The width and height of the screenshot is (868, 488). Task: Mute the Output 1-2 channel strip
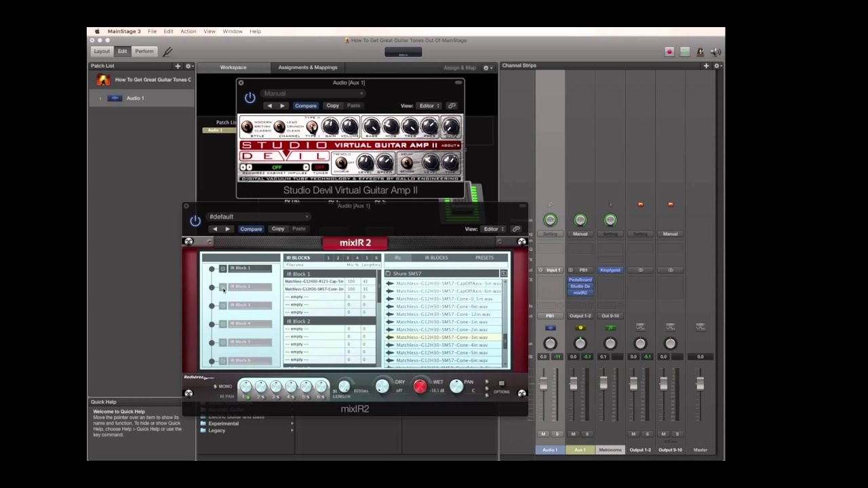(633, 434)
